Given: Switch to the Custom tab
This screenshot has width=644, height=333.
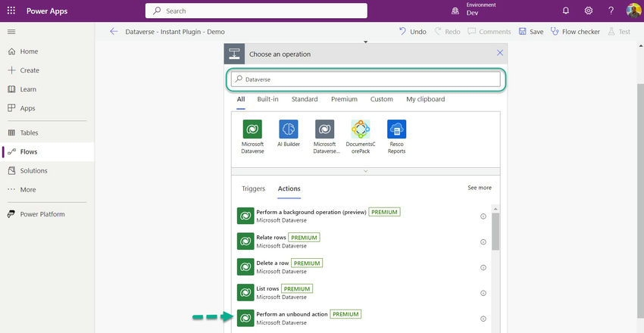Looking at the screenshot, I should (x=382, y=99).
